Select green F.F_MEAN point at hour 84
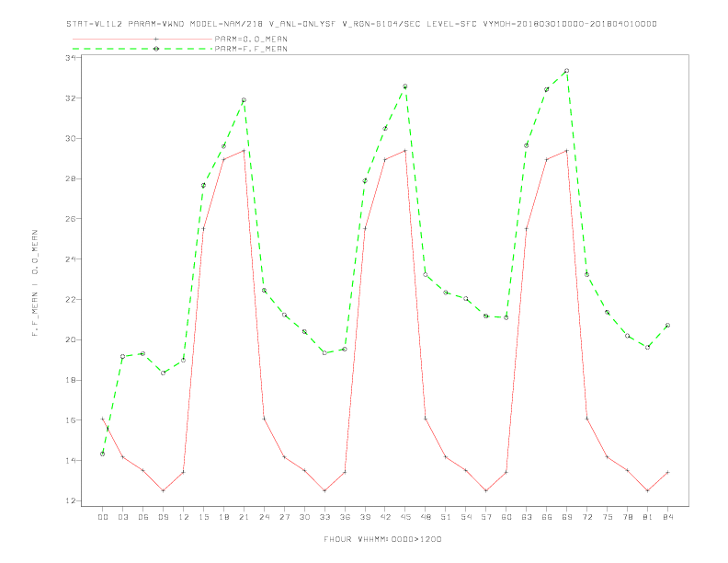The image size is (728, 563). pyautogui.click(x=667, y=325)
